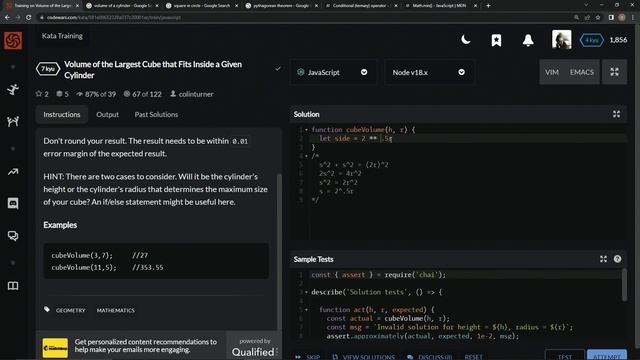Screen dimensions: 640x360
Task: Click VIEW SOLUTIONS
Action: [x=363, y=357]
